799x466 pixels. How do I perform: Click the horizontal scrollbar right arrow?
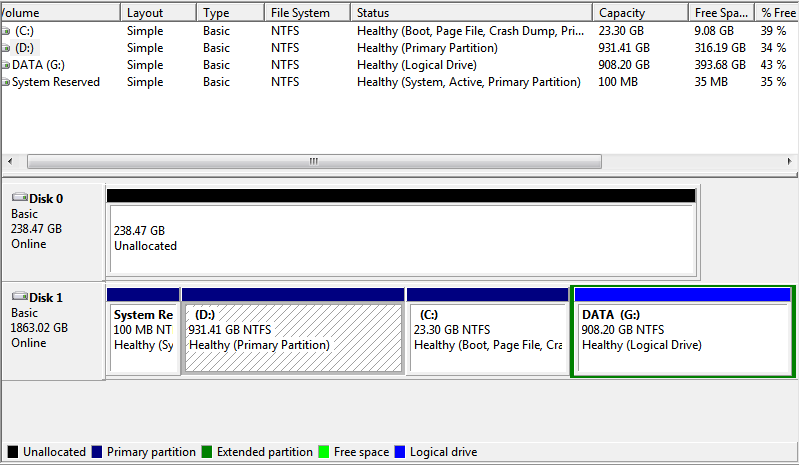(x=789, y=161)
